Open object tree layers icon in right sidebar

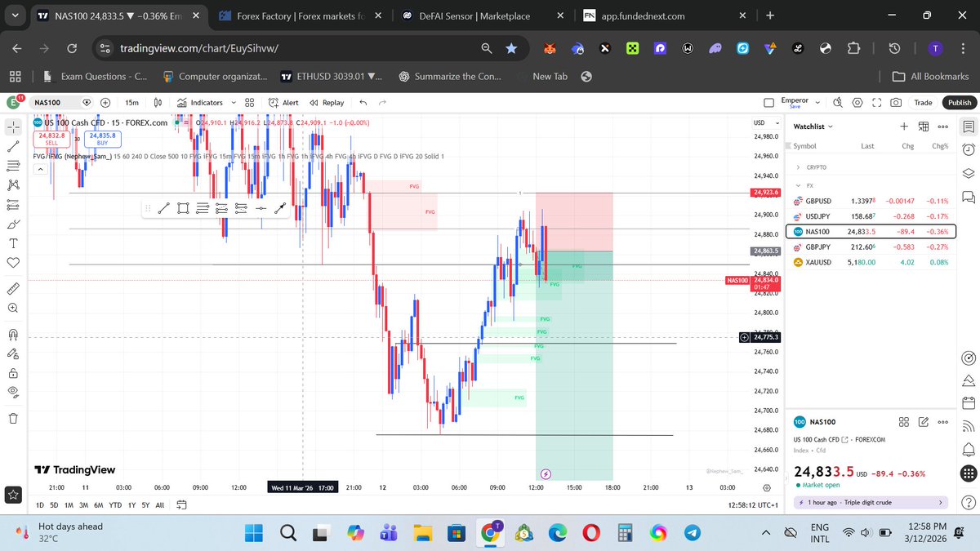coord(968,173)
